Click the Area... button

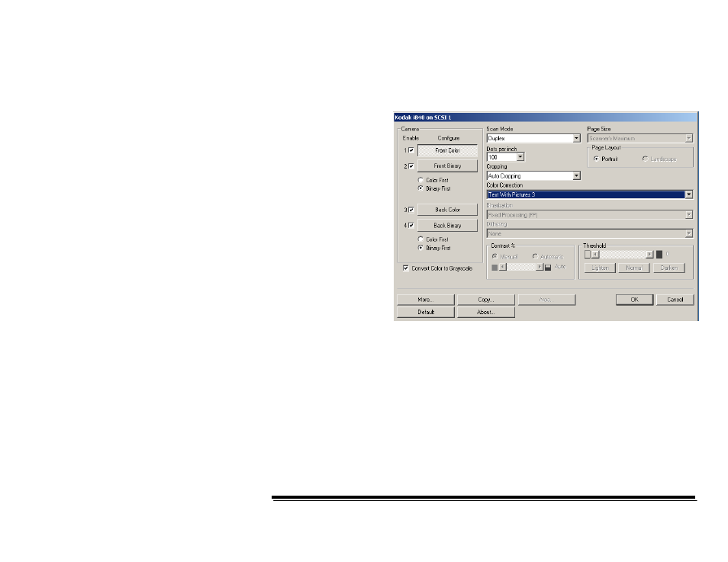pyautogui.click(x=546, y=300)
